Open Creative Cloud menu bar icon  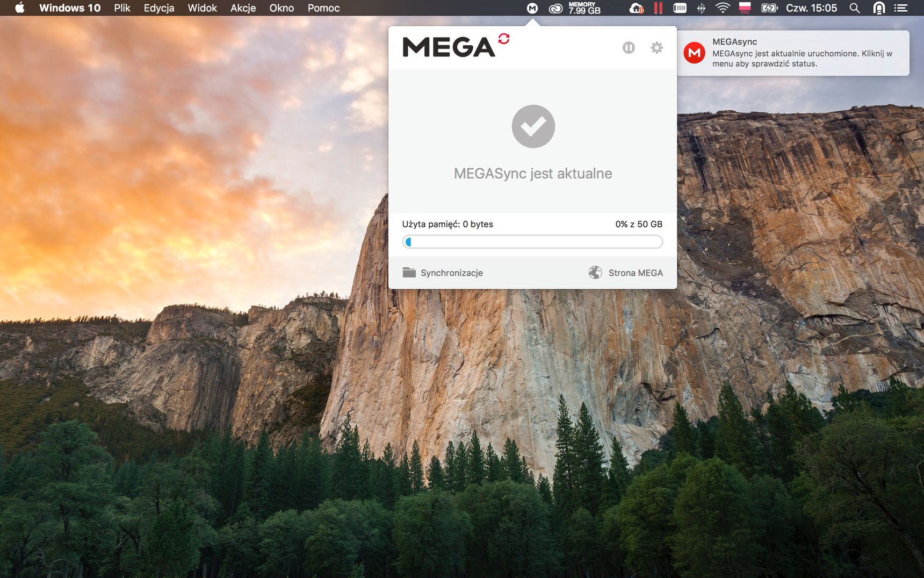click(x=555, y=8)
